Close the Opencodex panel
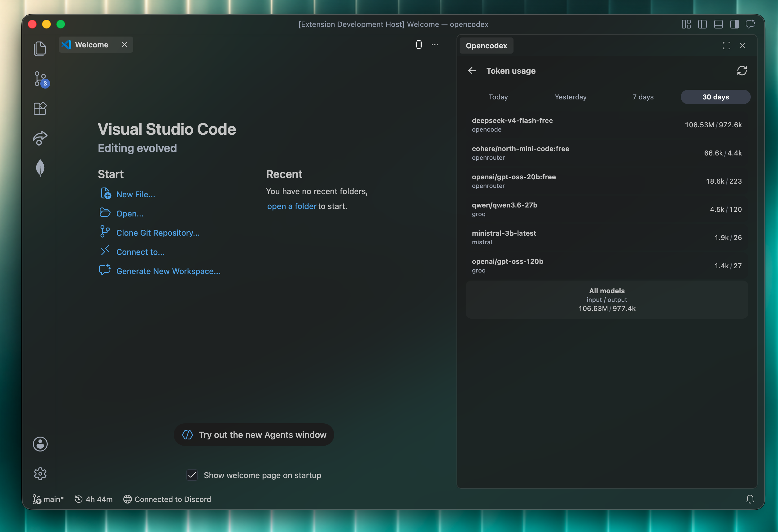This screenshot has width=778, height=532. click(742, 46)
